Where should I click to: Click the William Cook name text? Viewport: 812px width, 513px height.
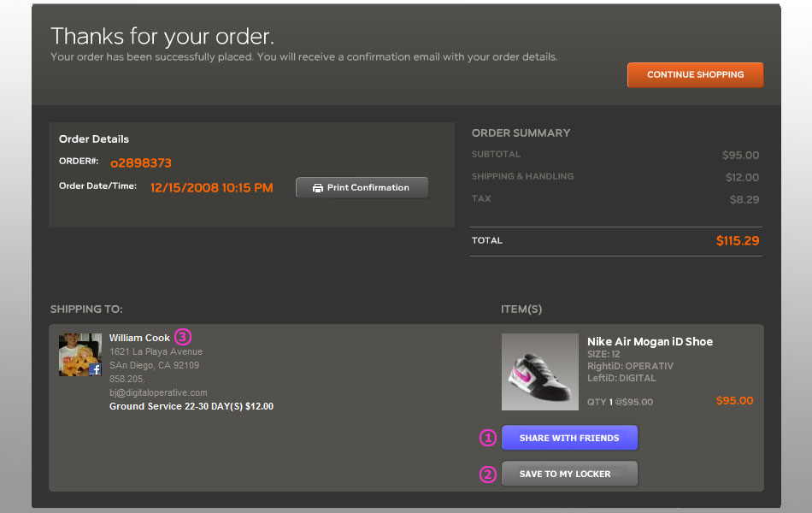(139, 338)
